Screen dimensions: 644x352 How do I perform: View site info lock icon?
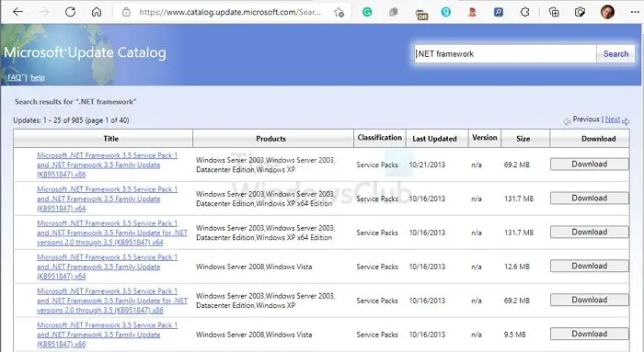(x=127, y=12)
